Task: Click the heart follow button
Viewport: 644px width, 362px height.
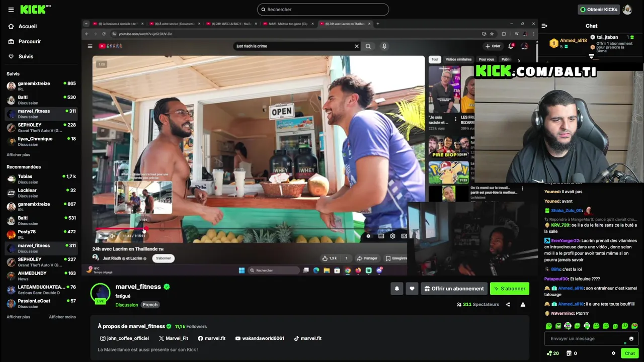Action: click(412, 289)
